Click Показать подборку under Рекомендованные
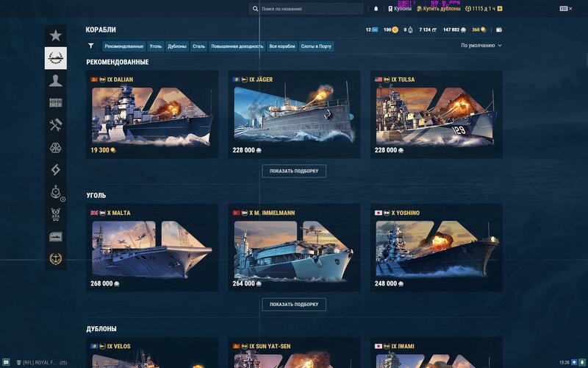The width and height of the screenshot is (588, 368). pyautogui.click(x=294, y=171)
